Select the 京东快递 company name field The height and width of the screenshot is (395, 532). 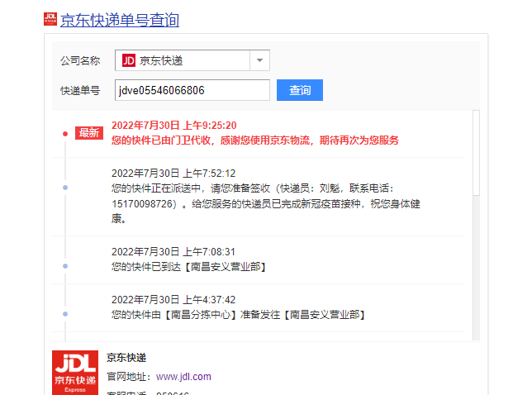tap(192, 60)
